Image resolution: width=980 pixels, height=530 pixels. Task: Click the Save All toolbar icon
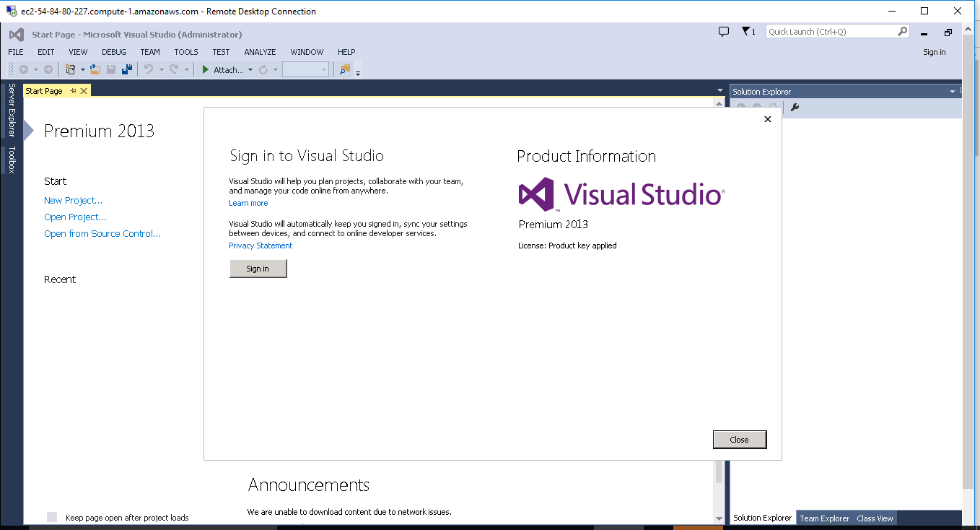click(127, 69)
